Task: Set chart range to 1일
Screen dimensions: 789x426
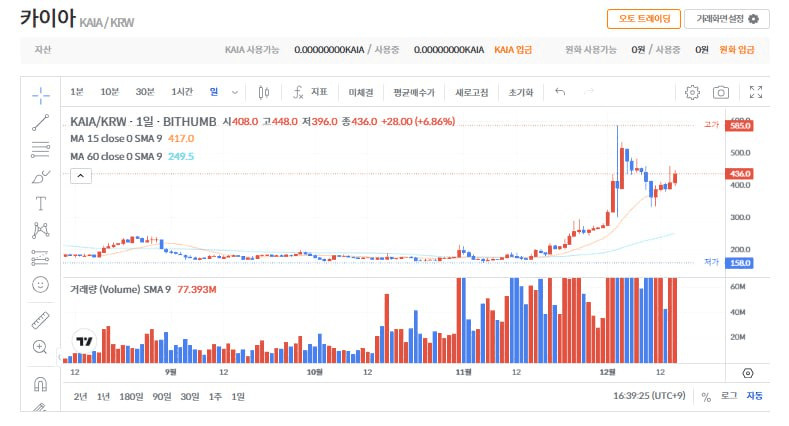Action: (x=238, y=397)
